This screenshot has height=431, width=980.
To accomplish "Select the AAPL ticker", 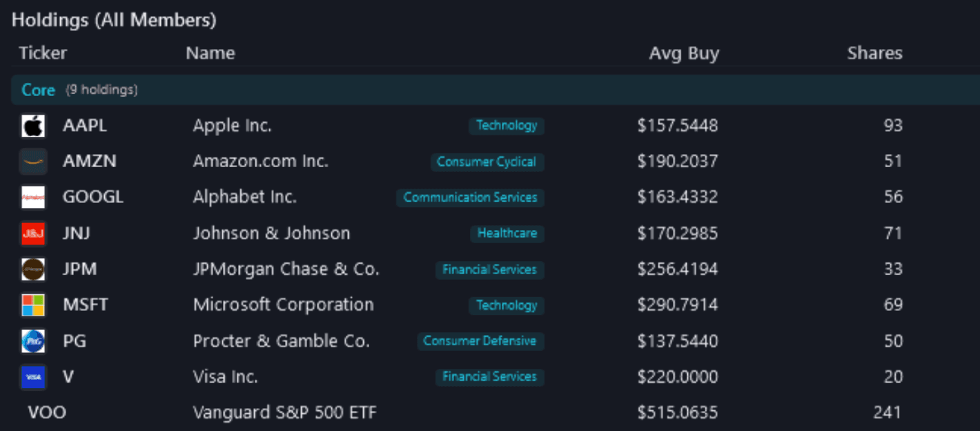I will tap(85, 126).
